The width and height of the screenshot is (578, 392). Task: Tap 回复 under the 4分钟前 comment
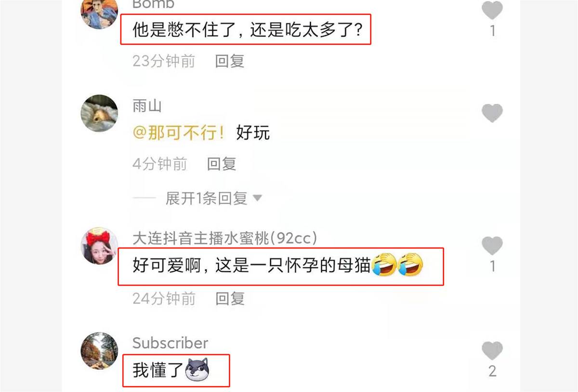pos(222,164)
